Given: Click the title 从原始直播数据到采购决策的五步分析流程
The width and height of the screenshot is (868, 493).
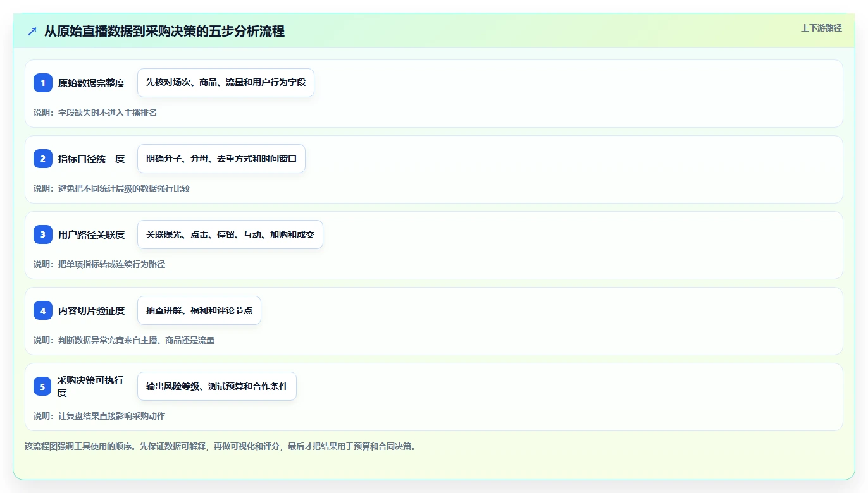Looking at the screenshot, I should coord(164,31).
